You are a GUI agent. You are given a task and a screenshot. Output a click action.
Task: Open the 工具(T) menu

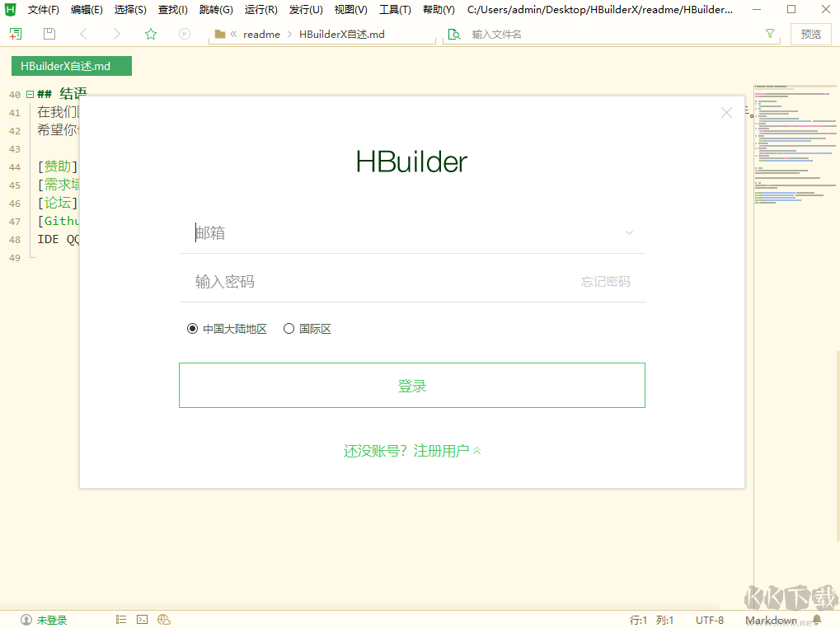tap(396, 10)
